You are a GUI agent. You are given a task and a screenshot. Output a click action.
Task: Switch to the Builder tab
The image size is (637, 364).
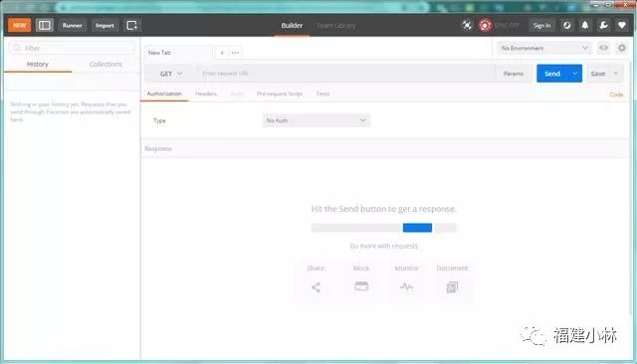tap(292, 25)
